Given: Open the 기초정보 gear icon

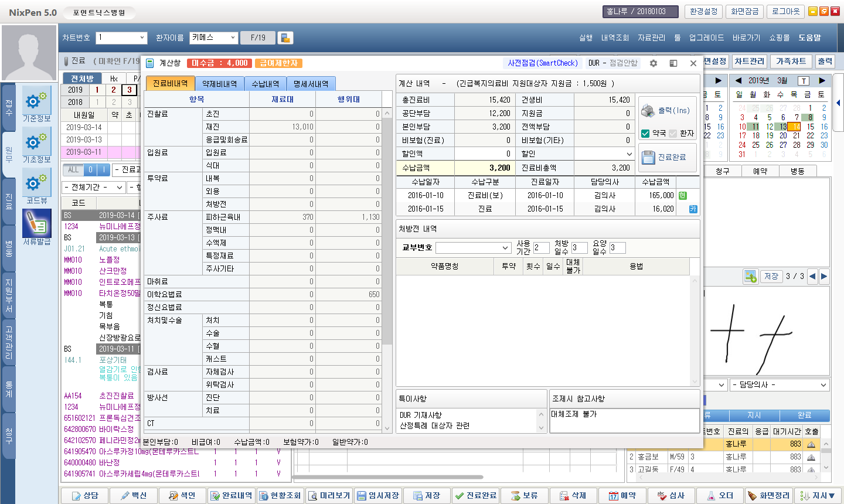Looking at the screenshot, I should pos(36,142).
